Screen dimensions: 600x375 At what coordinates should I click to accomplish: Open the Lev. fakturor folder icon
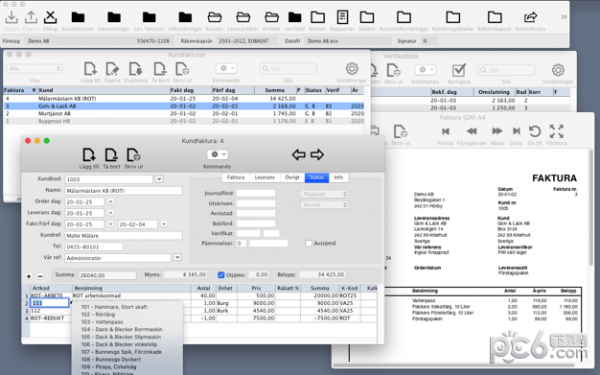point(149,17)
